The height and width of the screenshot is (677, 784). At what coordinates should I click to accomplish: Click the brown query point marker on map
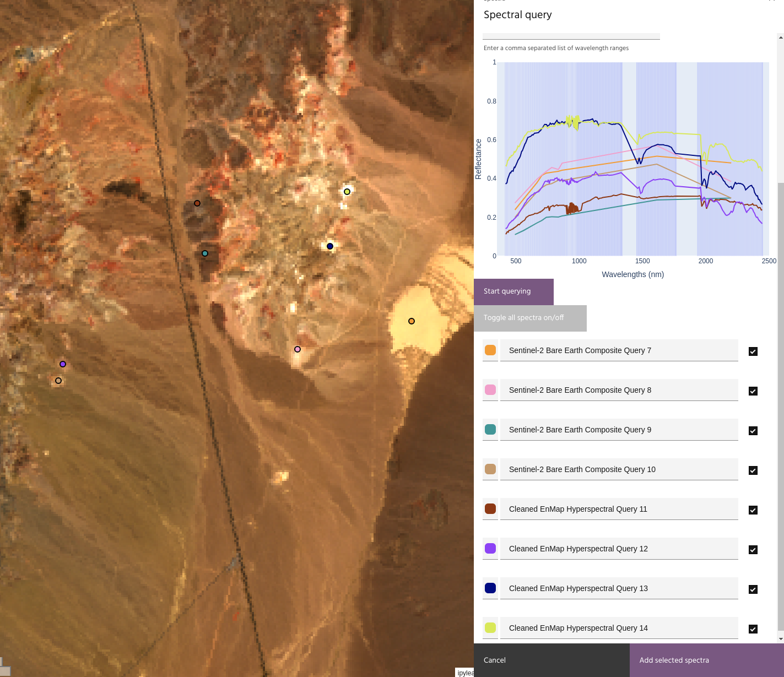pos(197,203)
